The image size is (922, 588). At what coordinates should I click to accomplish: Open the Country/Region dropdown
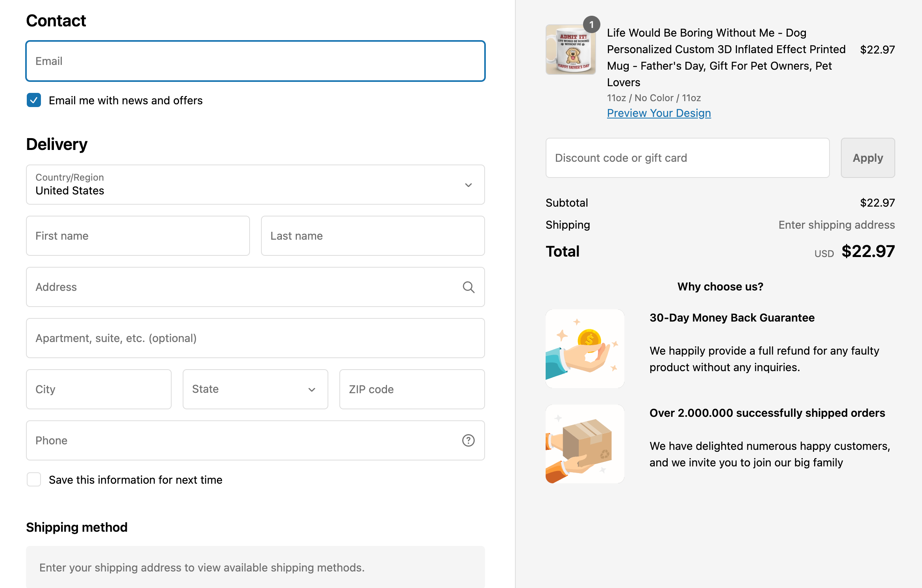click(x=255, y=185)
